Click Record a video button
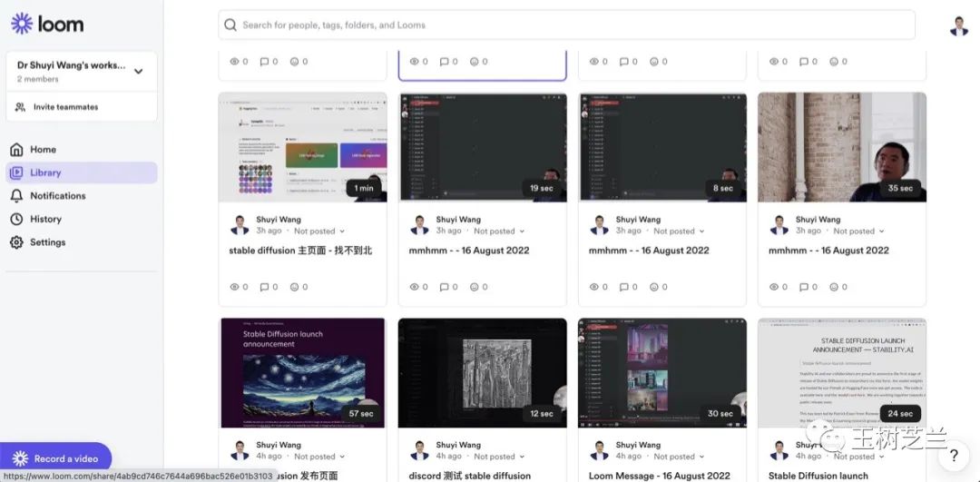The image size is (980, 482). pos(55,458)
